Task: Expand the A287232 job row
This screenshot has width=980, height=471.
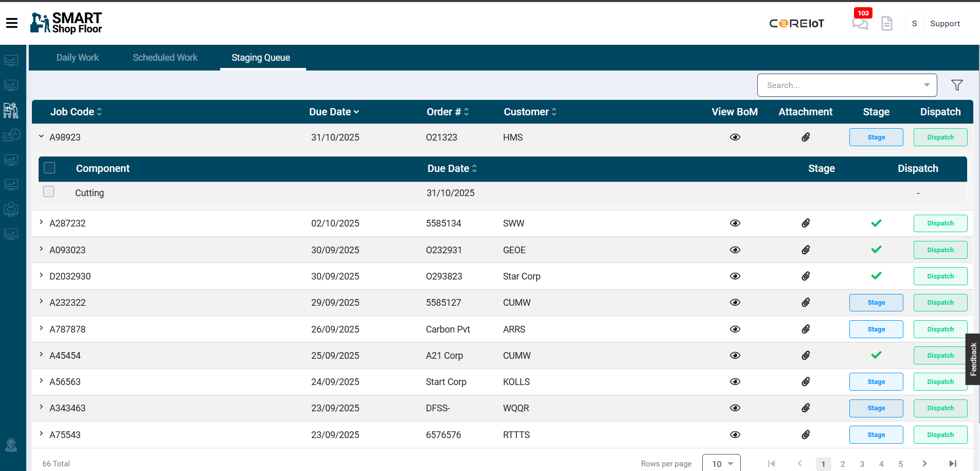Action: [41, 222]
